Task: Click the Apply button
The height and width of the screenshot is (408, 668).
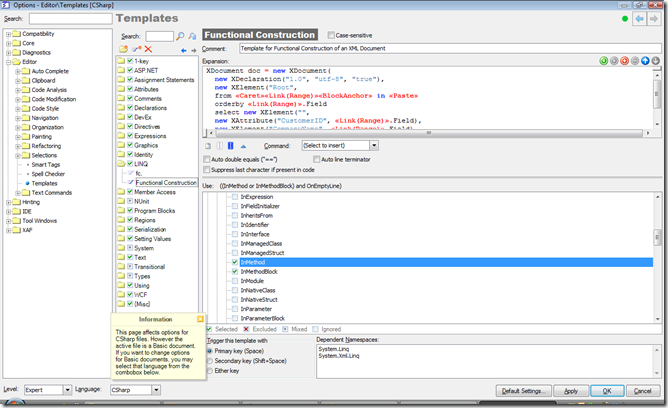Action: (x=571, y=391)
